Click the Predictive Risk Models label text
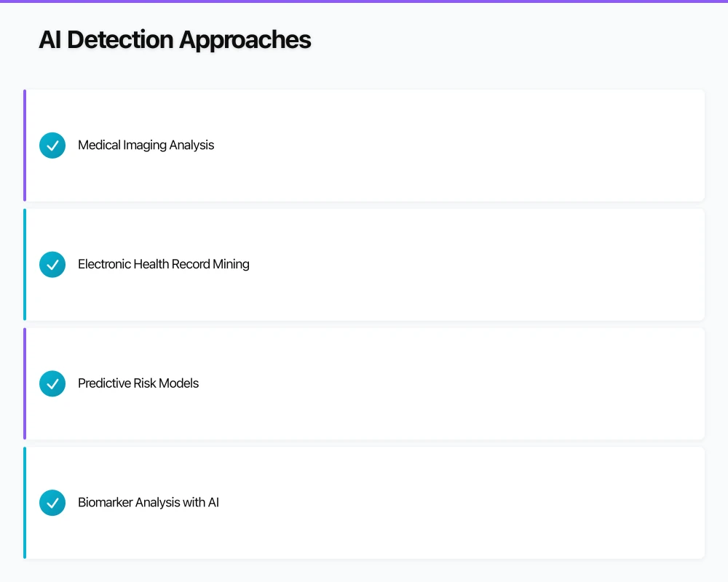This screenshot has width=728, height=582. (138, 383)
